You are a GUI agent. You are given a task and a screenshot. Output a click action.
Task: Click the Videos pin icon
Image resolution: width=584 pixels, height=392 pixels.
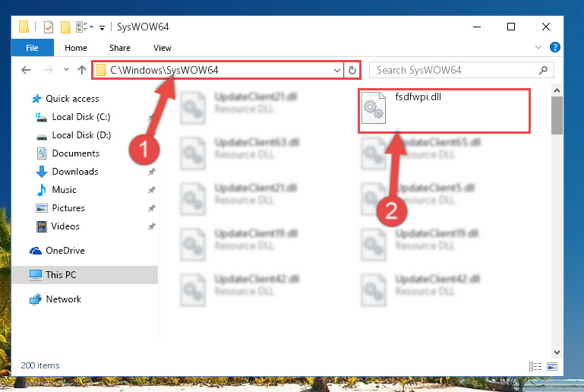pos(151,226)
